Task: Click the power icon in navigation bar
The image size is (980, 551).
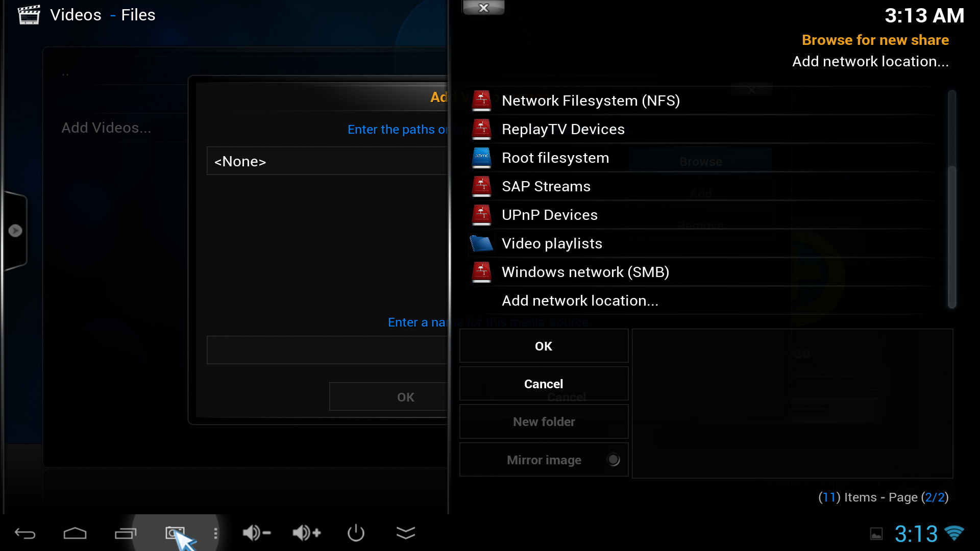Action: pyautogui.click(x=356, y=533)
